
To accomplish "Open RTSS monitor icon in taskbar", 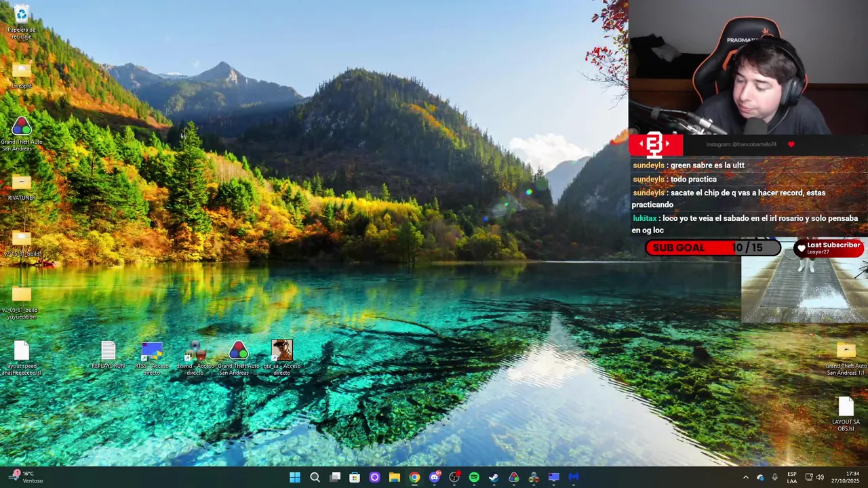I will pyautogui.click(x=554, y=477).
